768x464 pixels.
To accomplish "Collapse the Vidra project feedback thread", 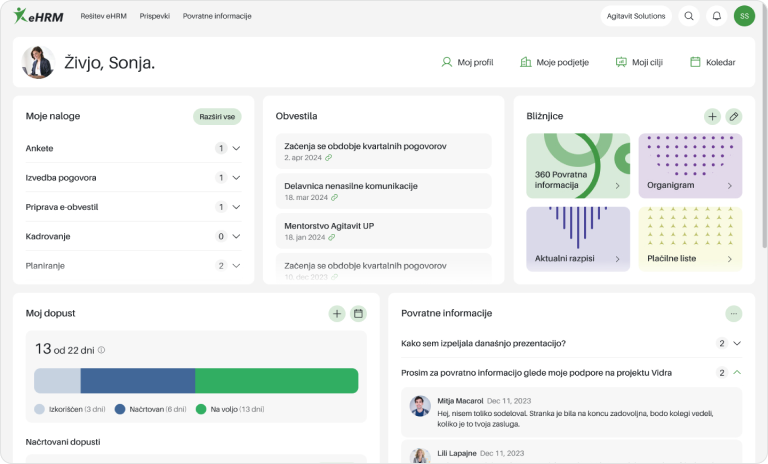I will (737, 373).
